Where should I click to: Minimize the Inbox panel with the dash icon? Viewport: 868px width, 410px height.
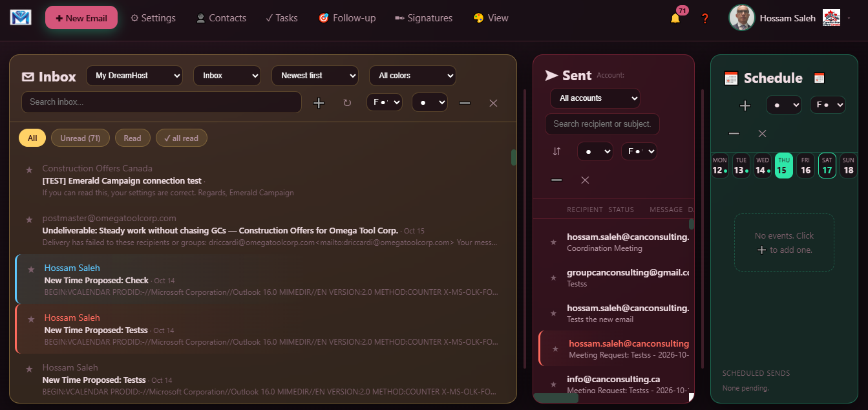[465, 103]
